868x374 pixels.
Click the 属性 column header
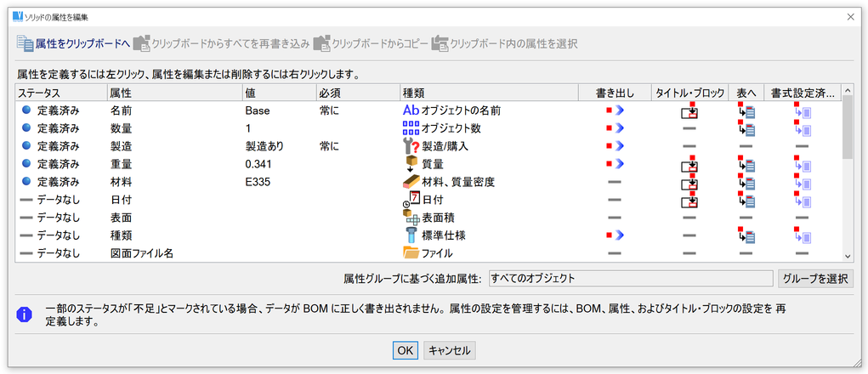pos(120,92)
